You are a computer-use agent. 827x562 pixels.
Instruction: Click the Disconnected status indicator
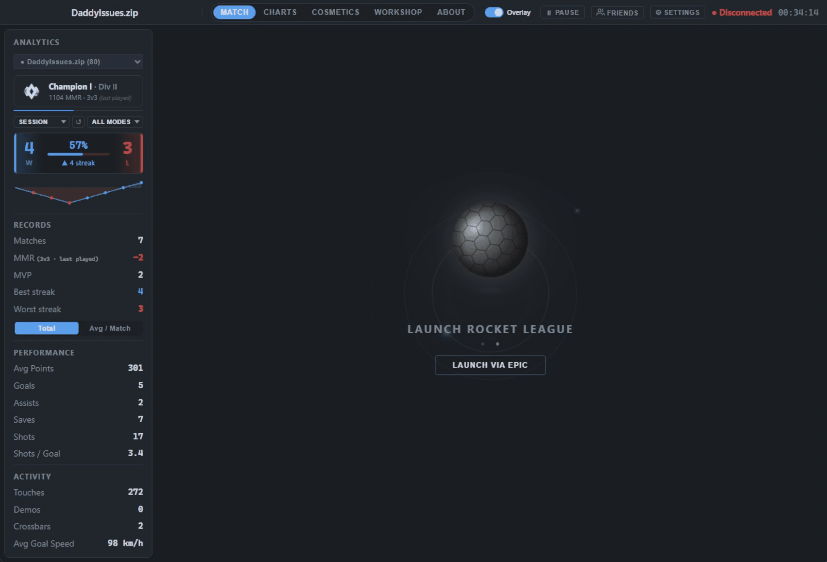[x=742, y=13]
